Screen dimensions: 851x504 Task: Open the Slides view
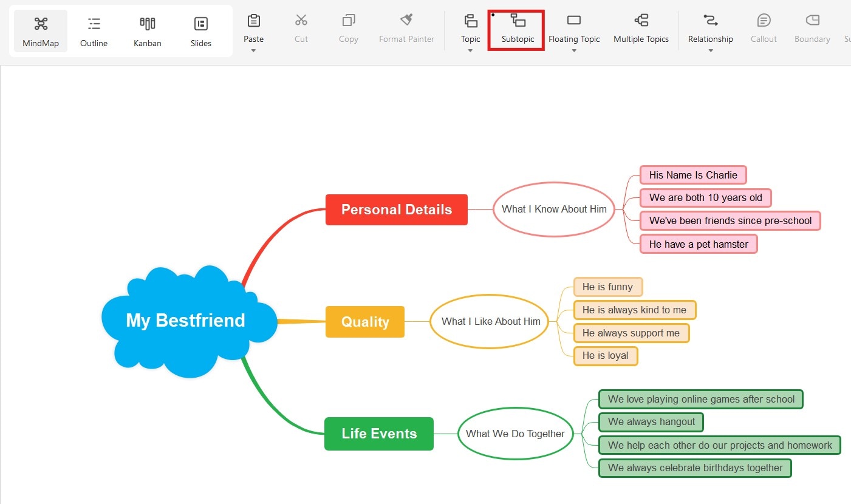pyautogui.click(x=200, y=29)
